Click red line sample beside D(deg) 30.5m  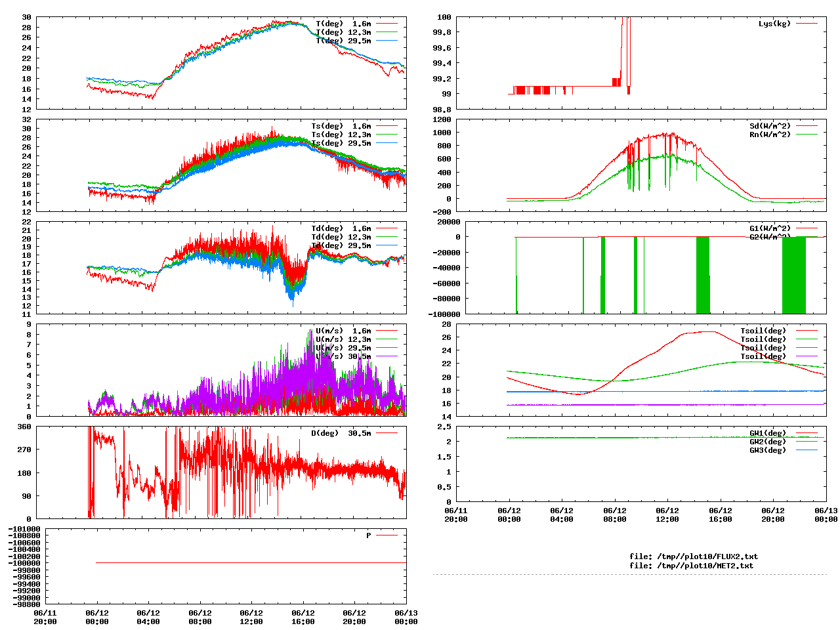tap(387, 433)
